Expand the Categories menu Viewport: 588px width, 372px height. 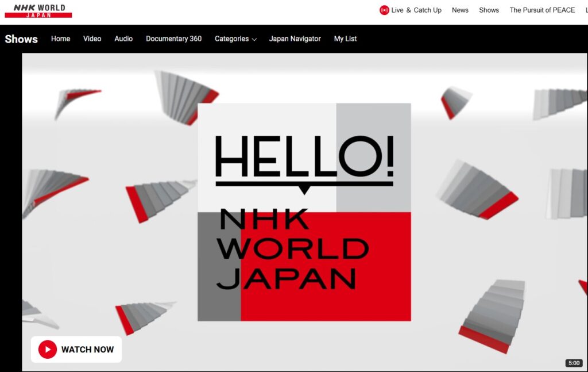231,39
